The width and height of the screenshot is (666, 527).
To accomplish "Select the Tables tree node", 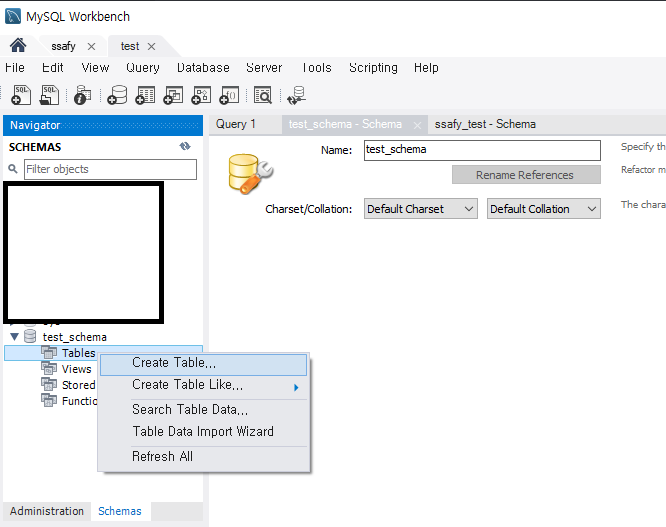I will click(x=79, y=353).
